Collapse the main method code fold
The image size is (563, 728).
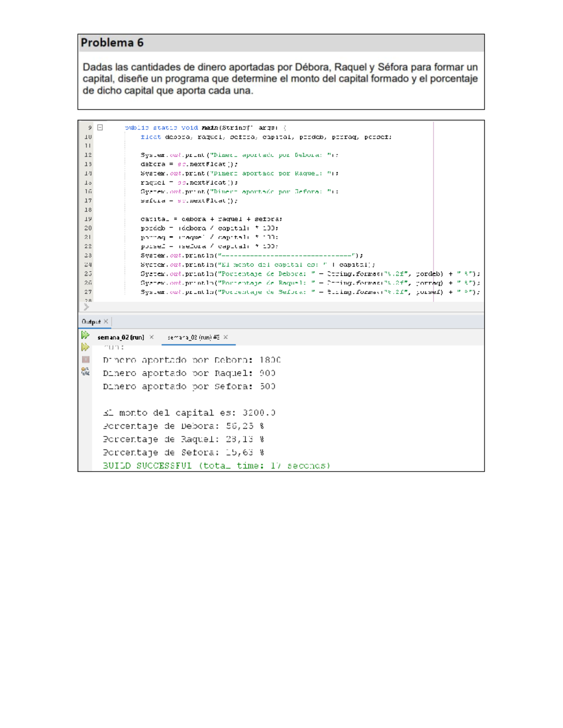[100, 128]
